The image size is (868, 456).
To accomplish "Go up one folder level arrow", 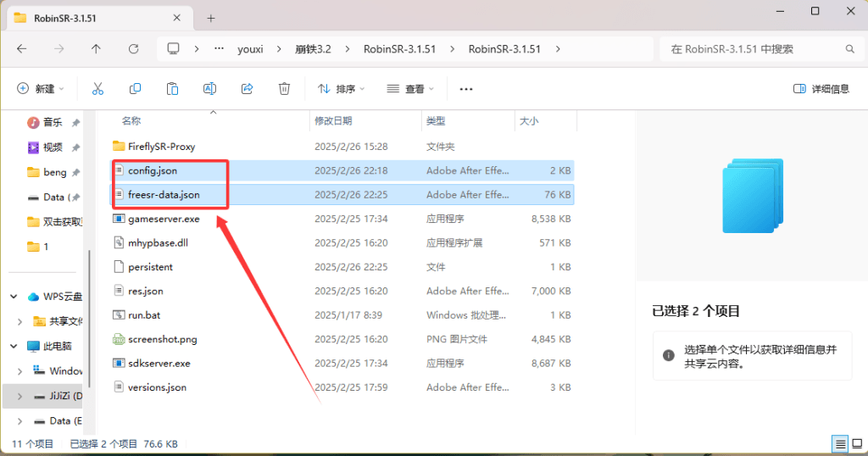I will click(96, 49).
